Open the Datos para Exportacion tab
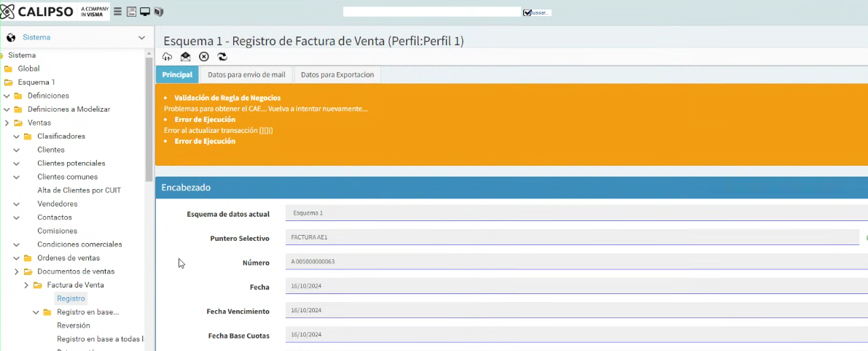 (337, 74)
